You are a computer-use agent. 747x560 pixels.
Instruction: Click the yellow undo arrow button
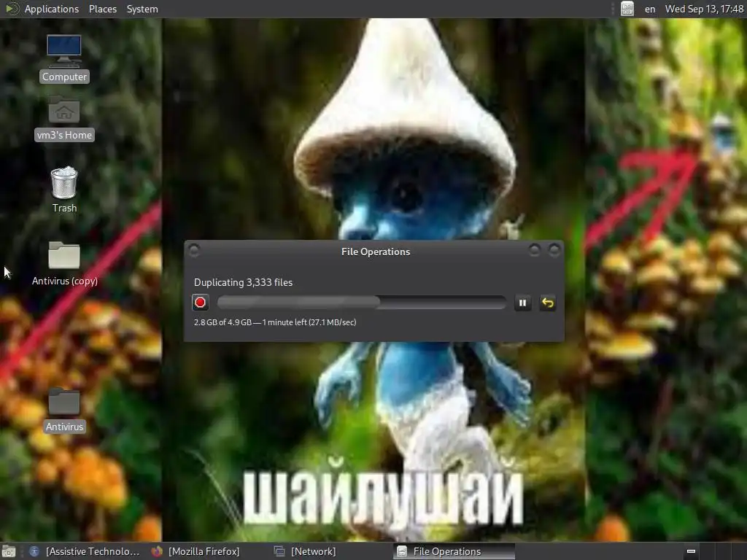547,303
